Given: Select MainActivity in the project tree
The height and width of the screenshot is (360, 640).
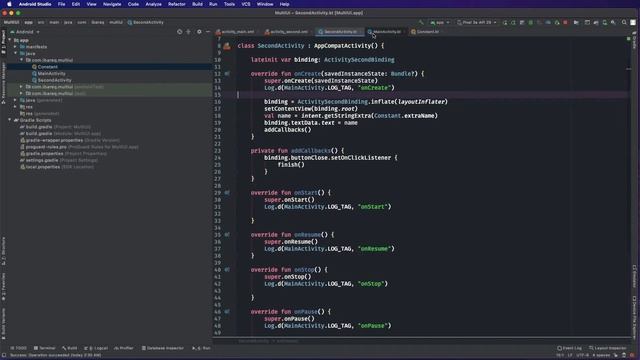Looking at the screenshot, I should pyautogui.click(x=51, y=73).
